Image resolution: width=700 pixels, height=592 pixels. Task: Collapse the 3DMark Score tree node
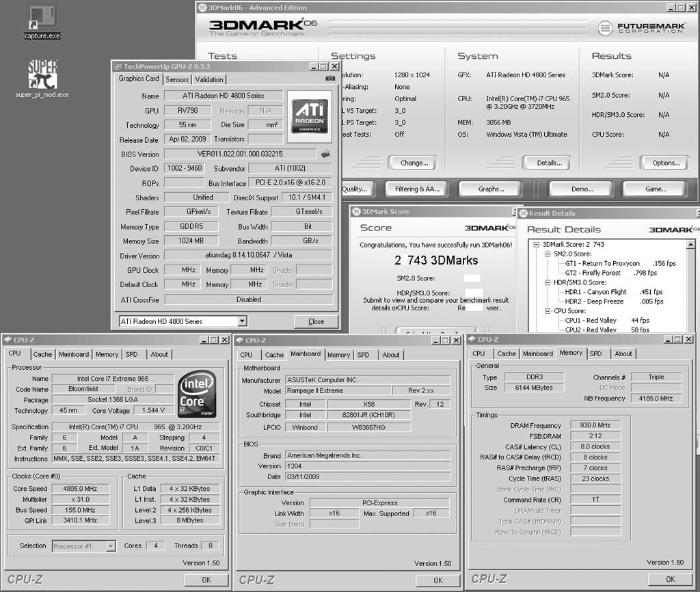coord(537,245)
